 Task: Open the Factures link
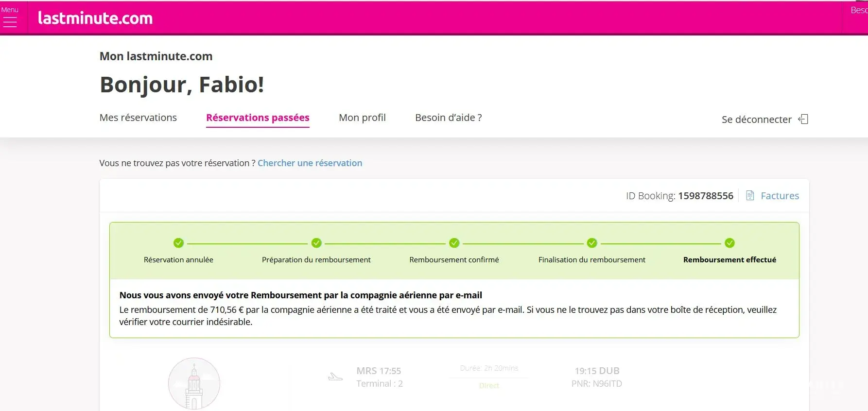coord(780,196)
